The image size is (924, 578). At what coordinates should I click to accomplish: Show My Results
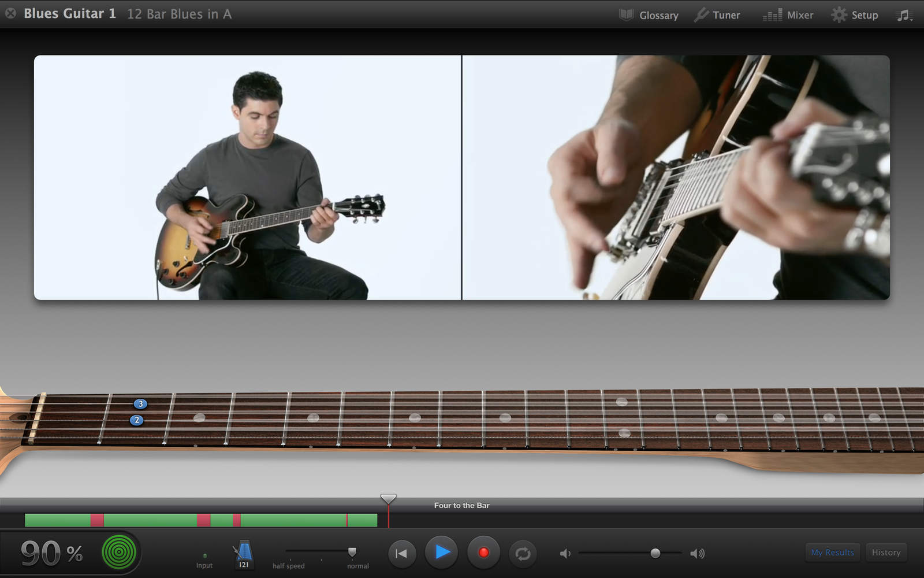832,553
